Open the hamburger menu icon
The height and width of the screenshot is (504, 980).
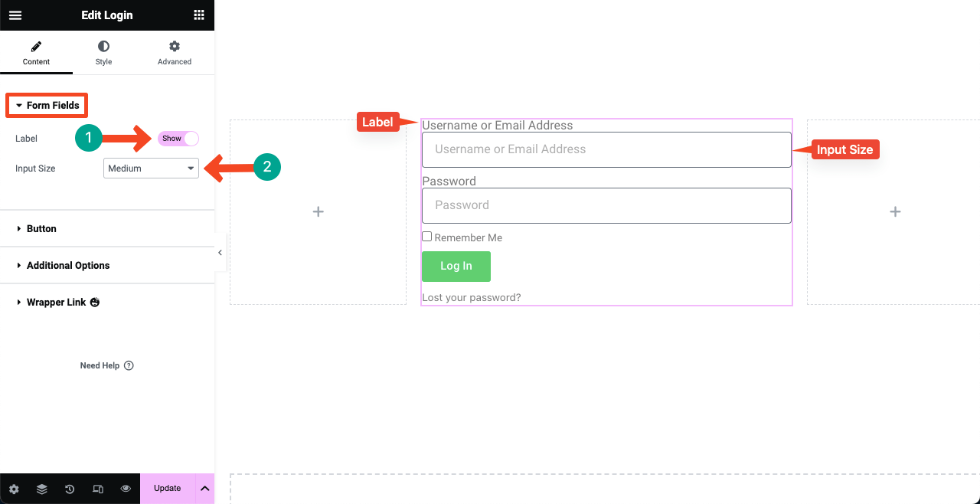tap(15, 15)
